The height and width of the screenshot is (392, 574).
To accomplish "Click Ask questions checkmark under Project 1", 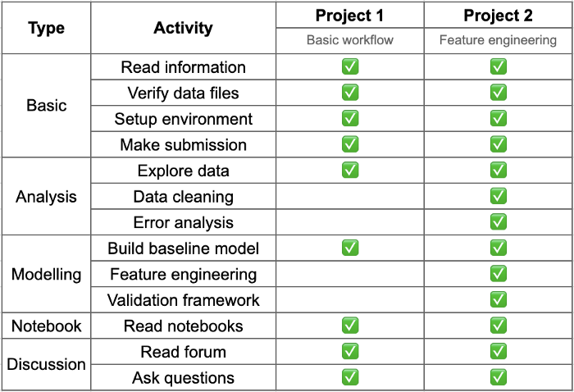I will click(350, 377).
